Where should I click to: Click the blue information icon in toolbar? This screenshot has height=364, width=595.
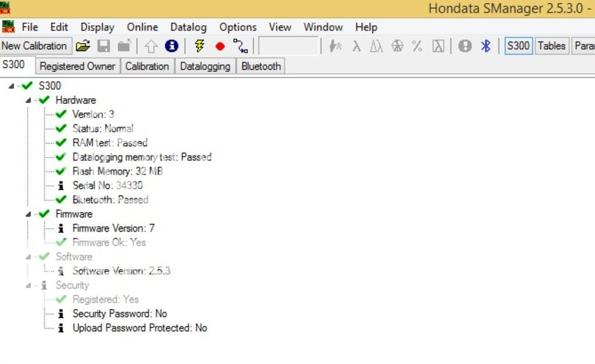171,46
